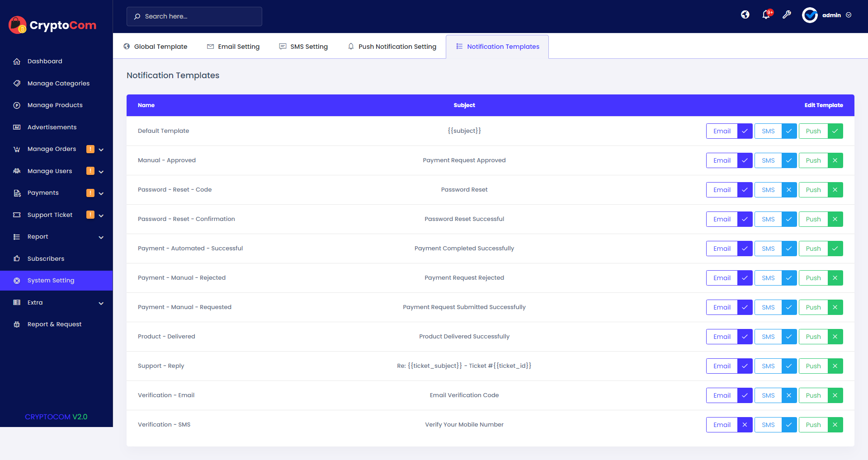Click the Manage Orders cart icon
The image size is (868, 460).
17,149
